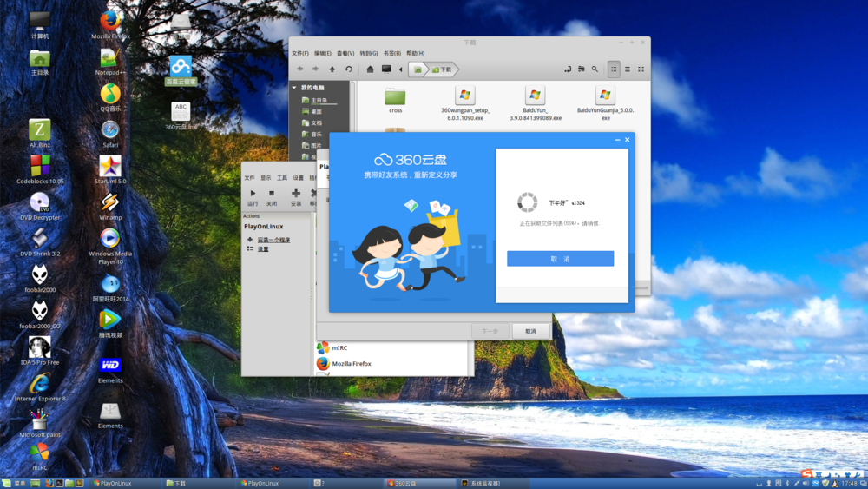The width and height of the screenshot is (868, 489).
Task: Click the path bar left scroll arrow
Action: click(x=401, y=69)
